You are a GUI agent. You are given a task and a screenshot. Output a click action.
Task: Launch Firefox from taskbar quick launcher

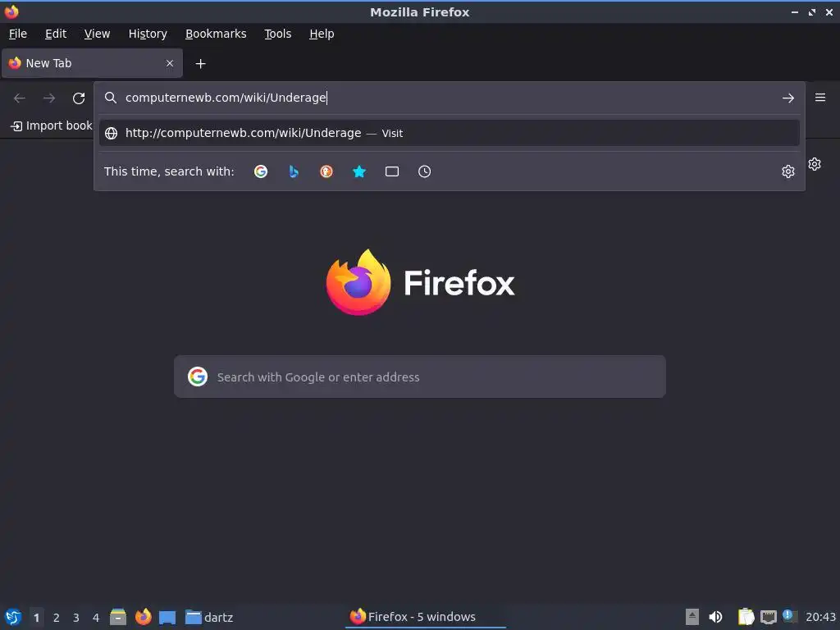[143, 617]
